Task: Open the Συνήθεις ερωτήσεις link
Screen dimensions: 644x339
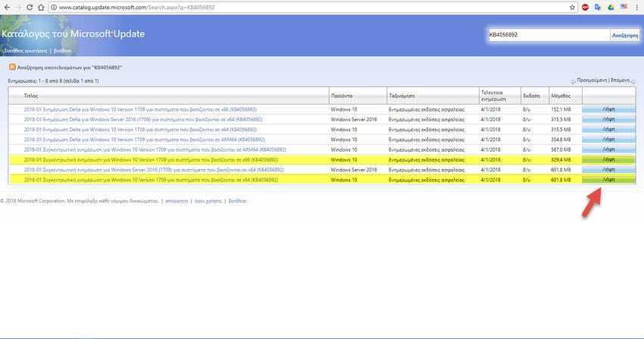Action: [x=26, y=51]
